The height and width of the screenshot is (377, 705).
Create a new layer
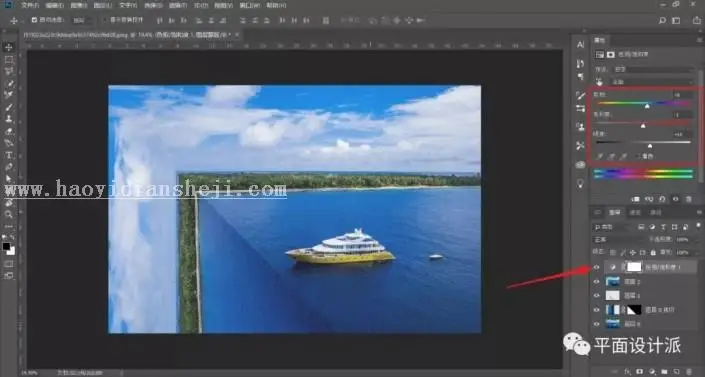tap(676, 372)
